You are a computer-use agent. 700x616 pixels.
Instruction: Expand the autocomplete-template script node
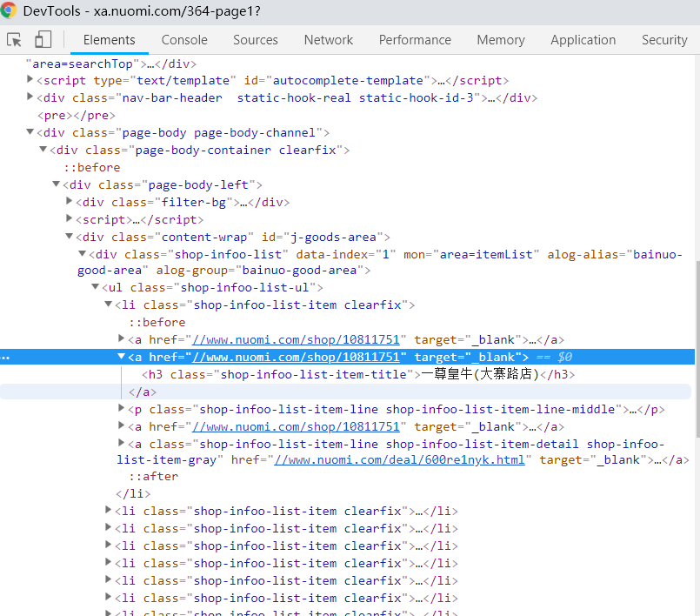tap(30, 79)
